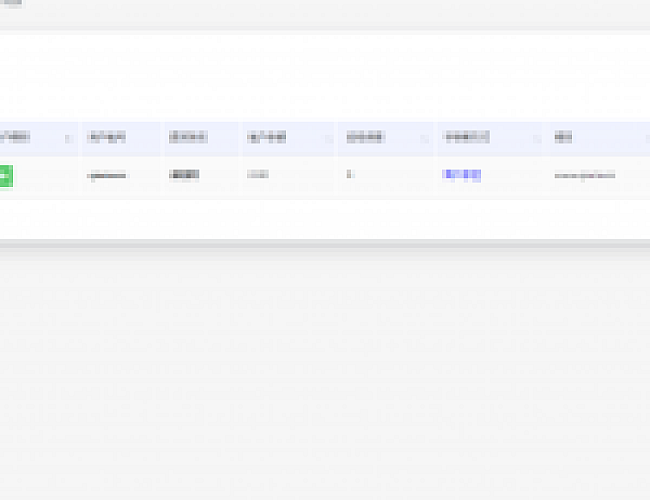The width and height of the screenshot is (650, 500).
Task: Select the third column header label
Action: point(188,138)
